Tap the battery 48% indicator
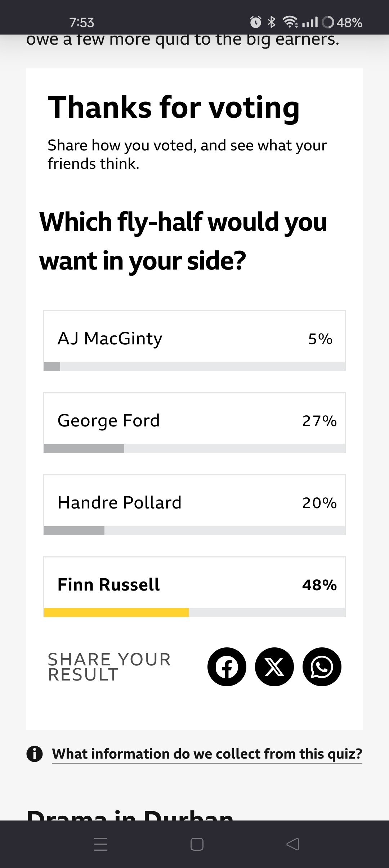 [342, 22]
